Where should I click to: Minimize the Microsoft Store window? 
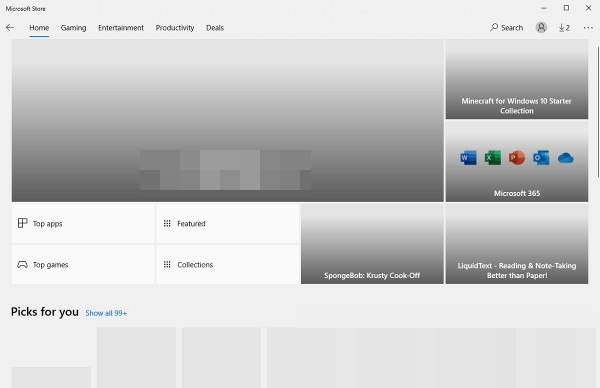click(544, 8)
